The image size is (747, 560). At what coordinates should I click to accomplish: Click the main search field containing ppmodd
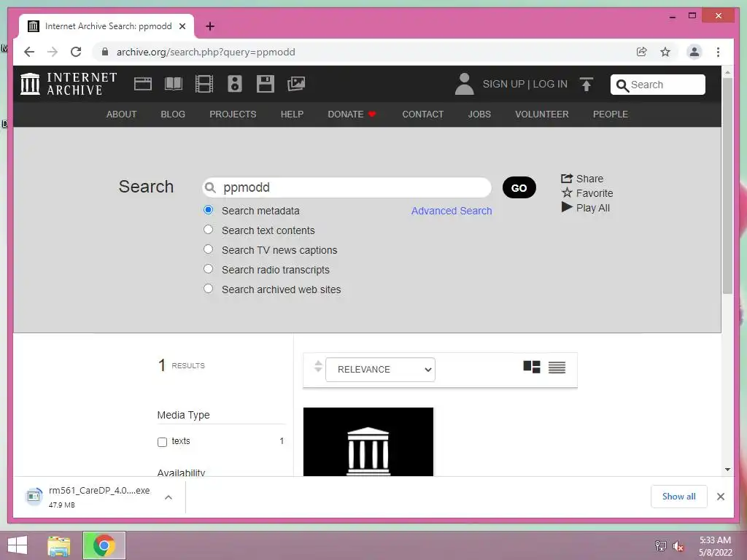(x=347, y=187)
